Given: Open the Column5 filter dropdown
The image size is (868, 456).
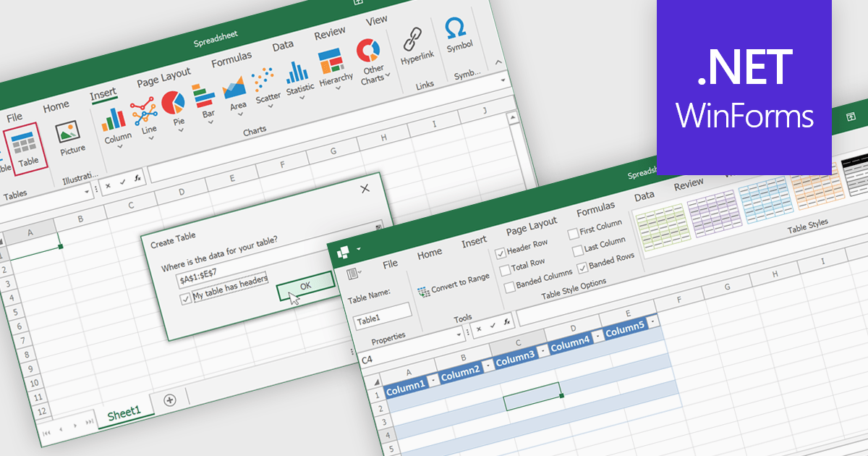Looking at the screenshot, I should pos(652,322).
